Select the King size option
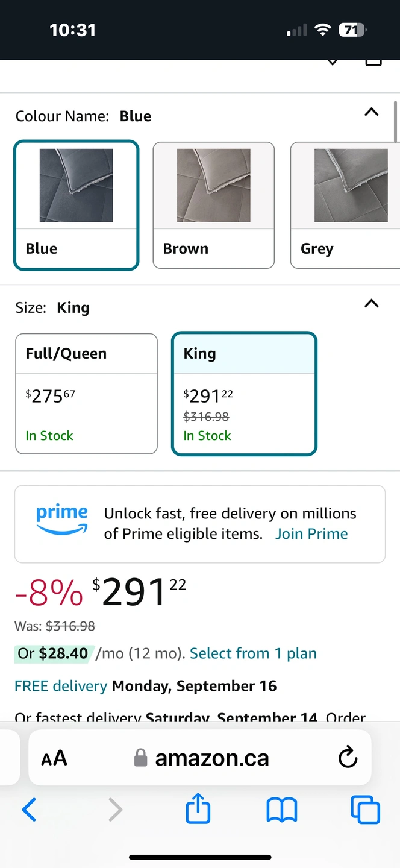400x868 pixels. click(244, 393)
